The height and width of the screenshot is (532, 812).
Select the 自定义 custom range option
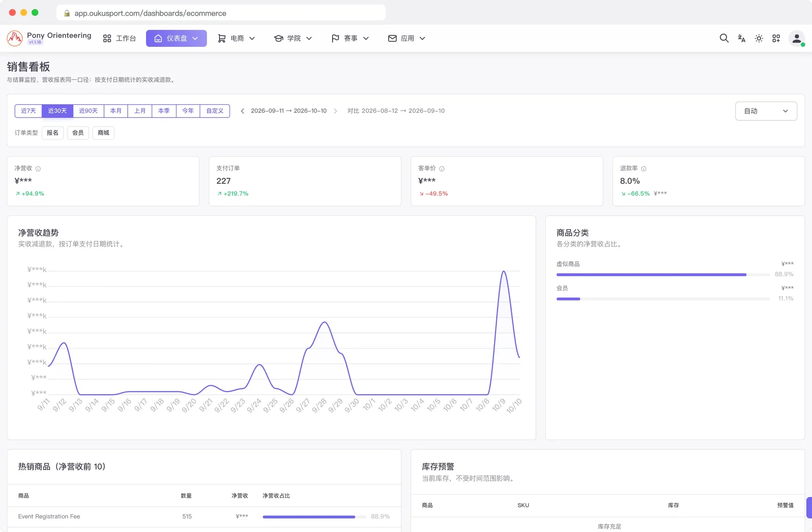click(x=215, y=111)
